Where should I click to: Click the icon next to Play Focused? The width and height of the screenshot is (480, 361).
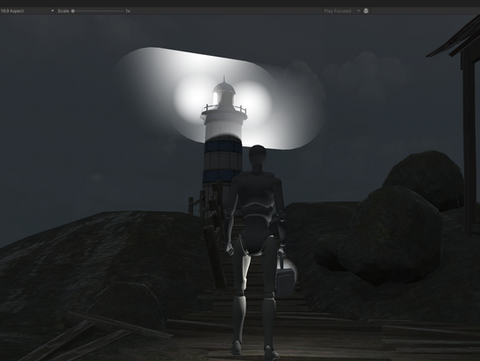pos(366,11)
